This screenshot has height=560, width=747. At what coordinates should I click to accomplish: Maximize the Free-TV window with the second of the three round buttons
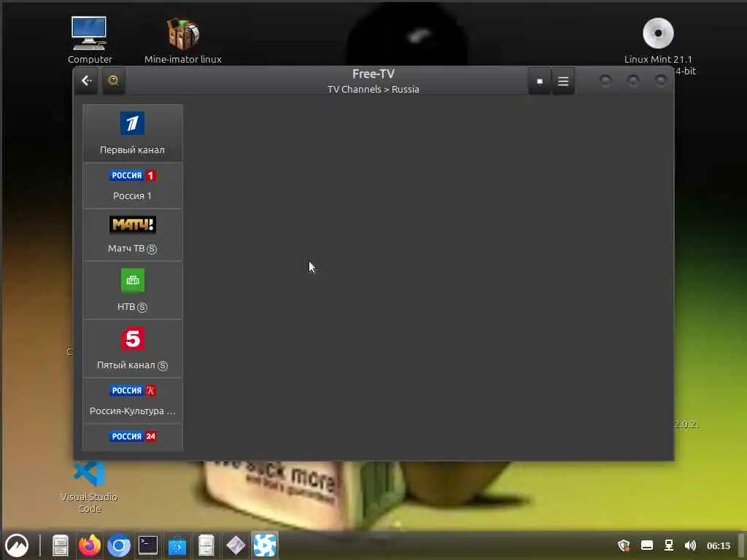[633, 81]
